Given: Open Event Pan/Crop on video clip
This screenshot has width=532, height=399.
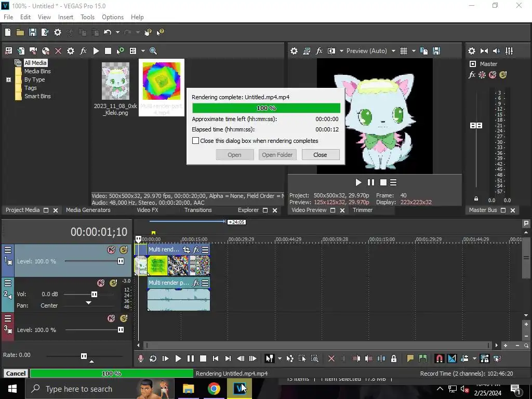Looking at the screenshot, I should coord(187,250).
